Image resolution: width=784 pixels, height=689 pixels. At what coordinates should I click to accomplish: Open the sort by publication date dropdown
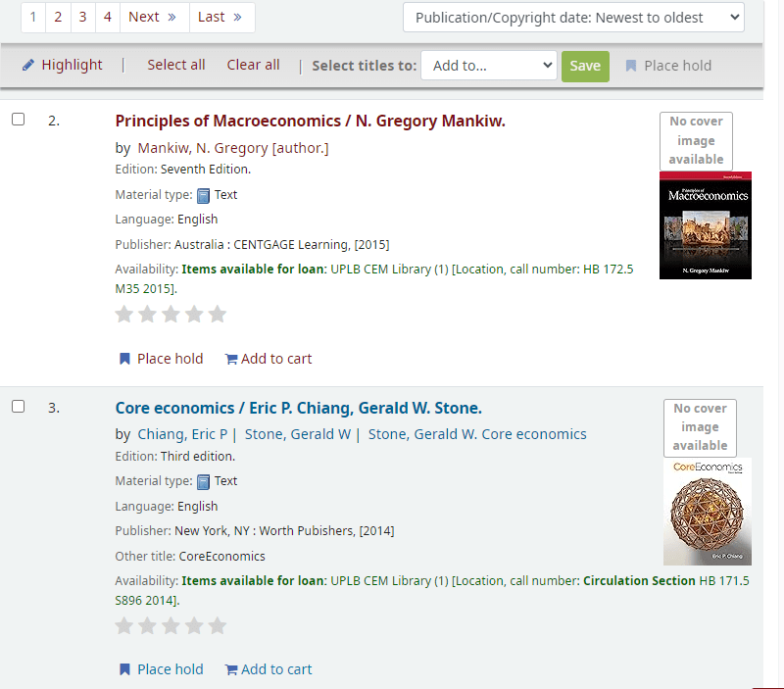[x=573, y=18]
